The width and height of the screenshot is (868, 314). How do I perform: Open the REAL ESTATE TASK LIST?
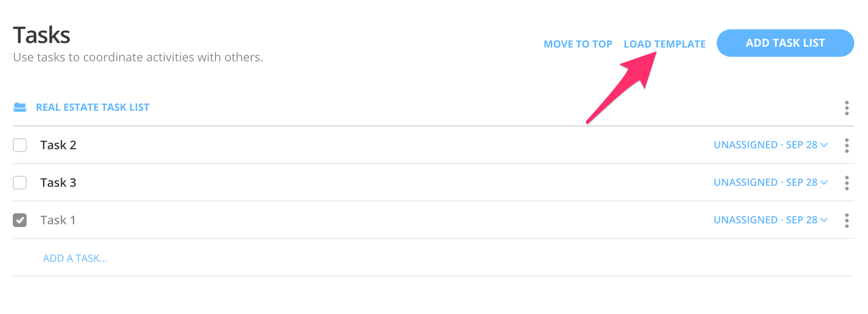[x=92, y=107]
